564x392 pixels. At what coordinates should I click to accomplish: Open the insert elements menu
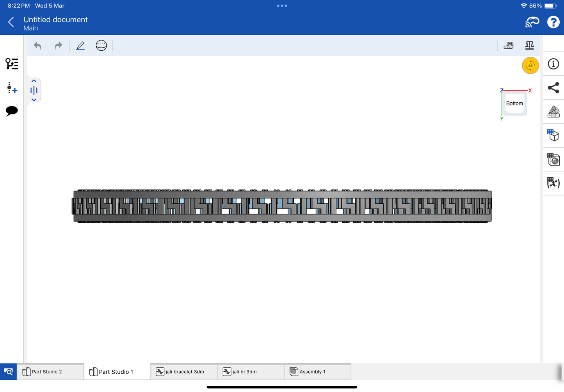[x=12, y=87]
